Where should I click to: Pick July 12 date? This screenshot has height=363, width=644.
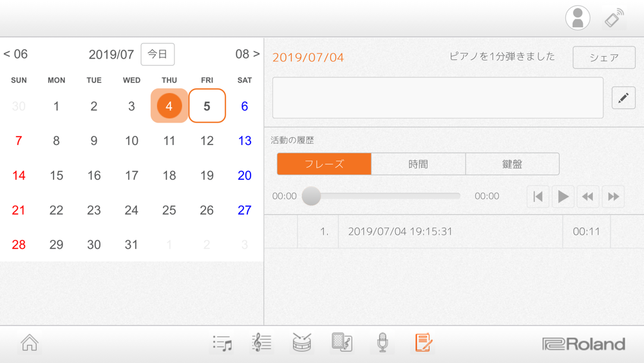click(x=207, y=141)
